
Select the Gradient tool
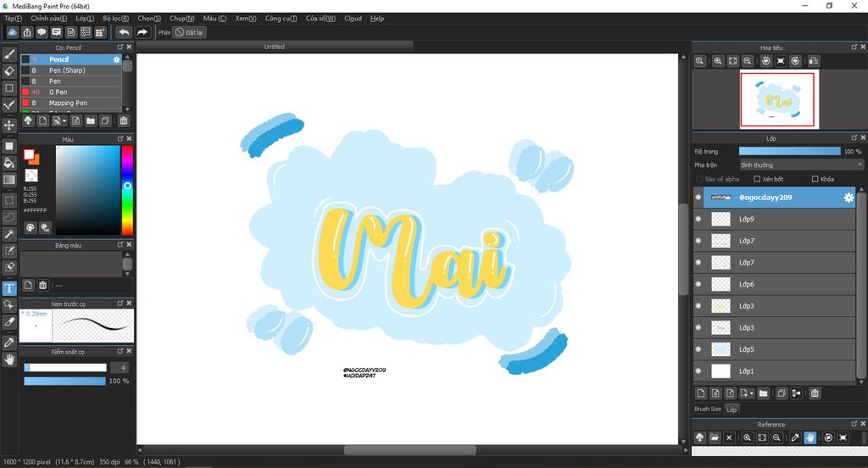9,180
